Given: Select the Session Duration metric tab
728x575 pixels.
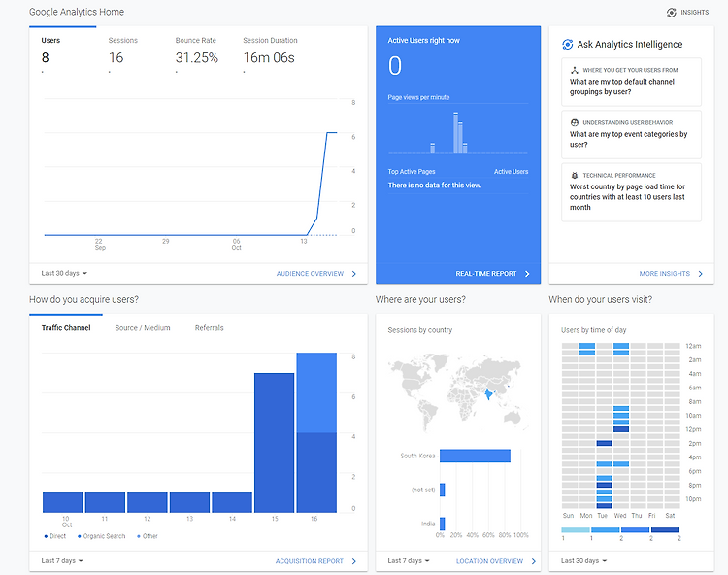Looking at the screenshot, I should [x=270, y=51].
